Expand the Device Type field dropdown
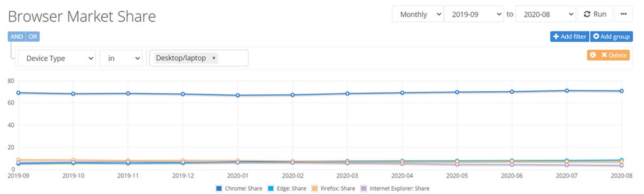This screenshot has height=194, width=644. click(57, 58)
